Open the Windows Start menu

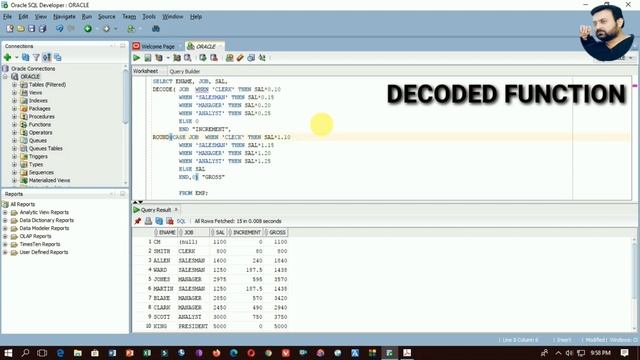point(8,353)
